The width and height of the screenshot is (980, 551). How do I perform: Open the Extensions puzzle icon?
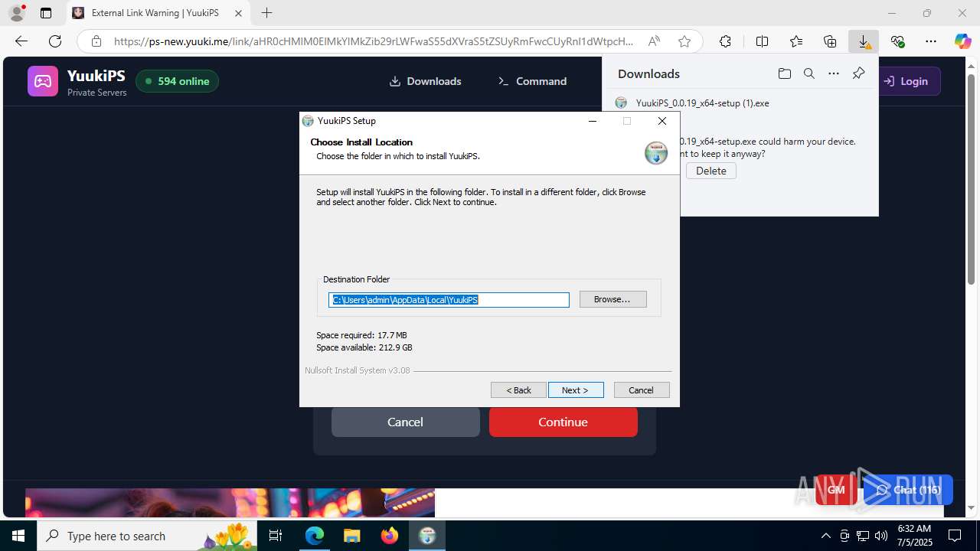click(725, 41)
